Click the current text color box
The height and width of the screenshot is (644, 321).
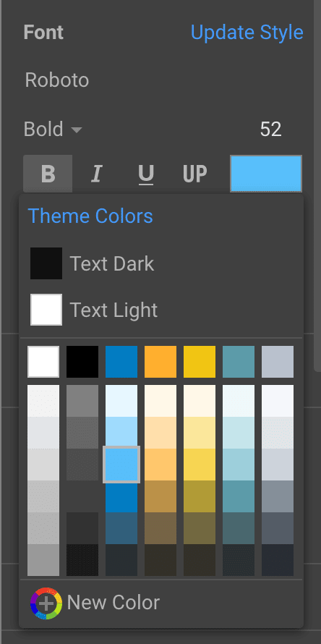coord(266,174)
